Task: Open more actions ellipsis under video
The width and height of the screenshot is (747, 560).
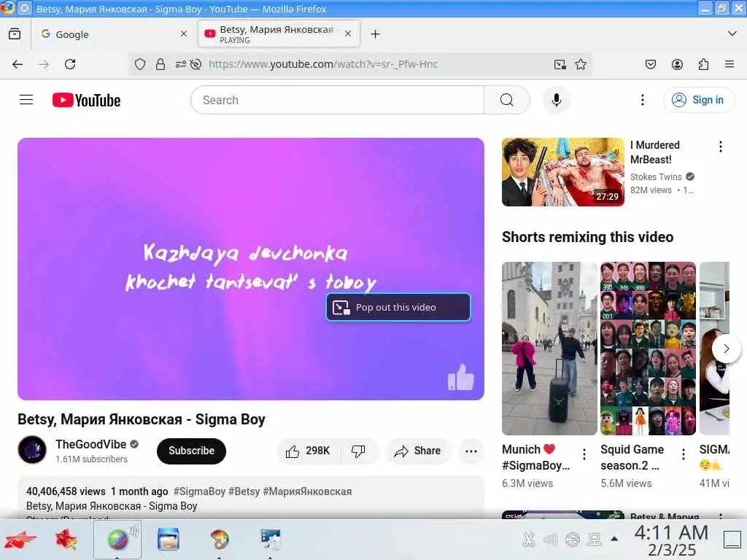Action: click(471, 451)
